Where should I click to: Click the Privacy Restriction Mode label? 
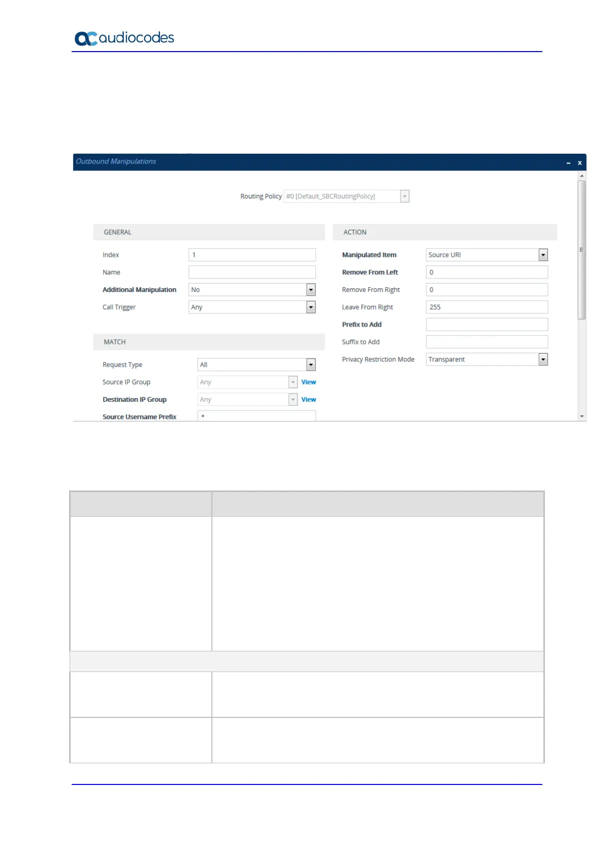pos(378,359)
